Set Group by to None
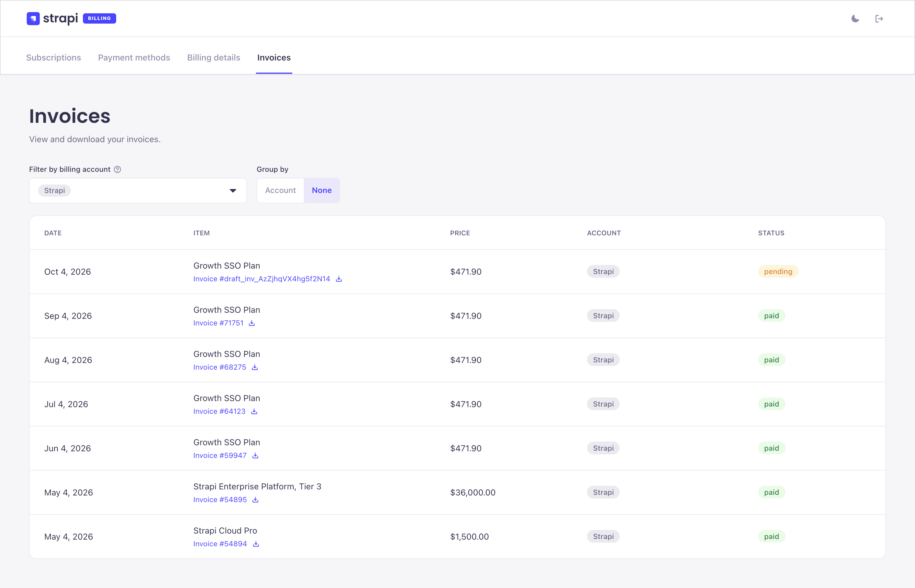 (x=322, y=190)
